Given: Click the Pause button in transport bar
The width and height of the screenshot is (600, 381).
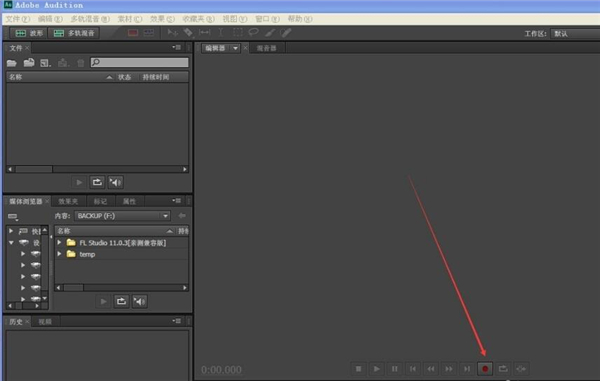Looking at the screenshot, I should (395, 369).
